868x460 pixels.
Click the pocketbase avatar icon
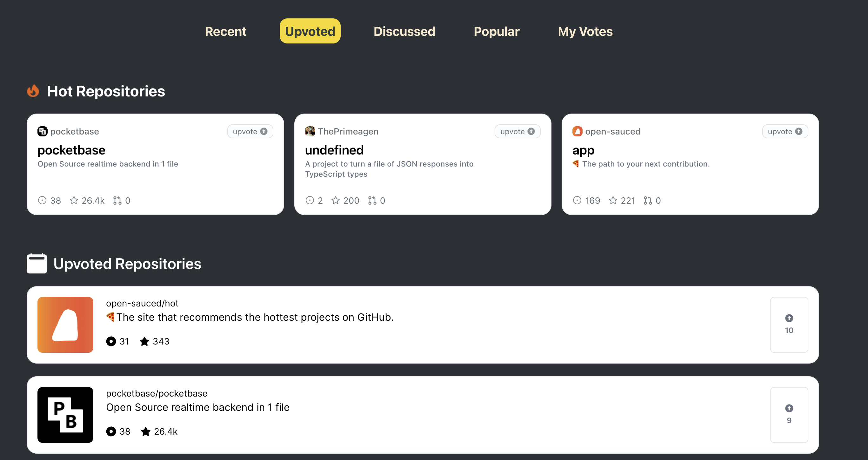(43, 131)
